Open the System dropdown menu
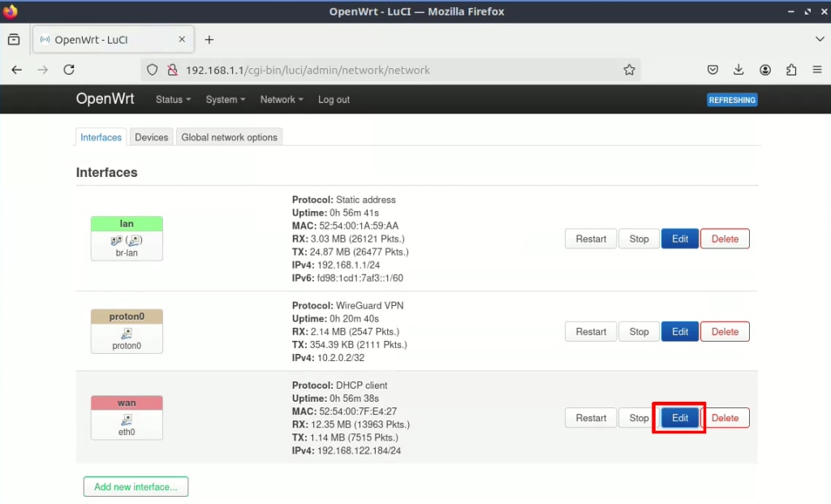This screenshot has height=504, width=831. [x=226, y=100]
